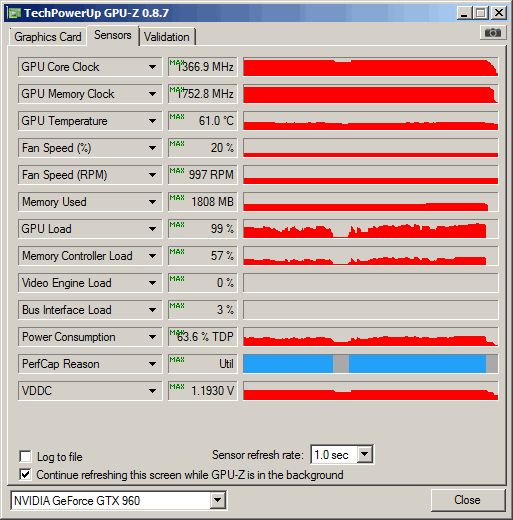Expand the Fan Speed (%) dropdown
The height and width of the screenshot is (520, 513).
pos(152,148)
